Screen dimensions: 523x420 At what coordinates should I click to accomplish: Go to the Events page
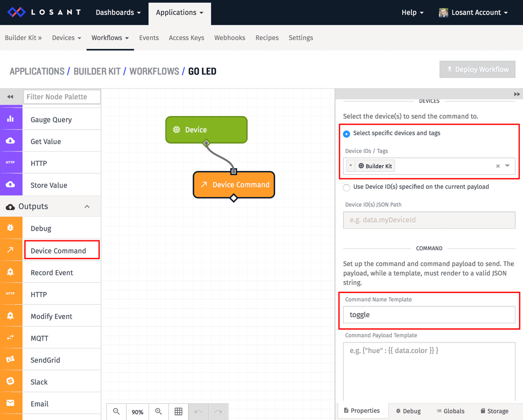149,38
